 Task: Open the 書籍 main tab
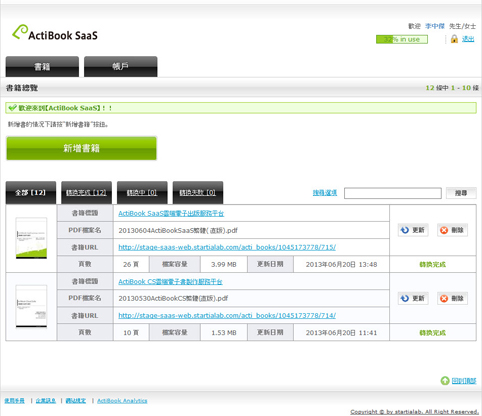42,67
